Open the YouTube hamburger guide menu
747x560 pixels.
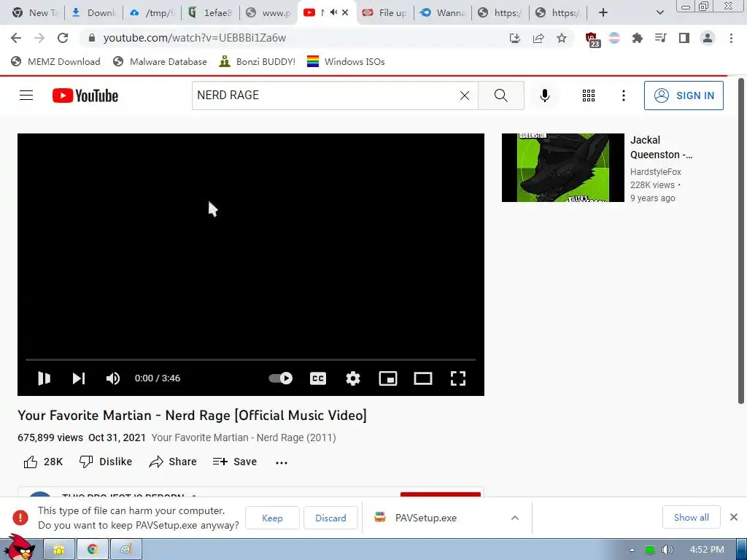(x=26, y=96)
